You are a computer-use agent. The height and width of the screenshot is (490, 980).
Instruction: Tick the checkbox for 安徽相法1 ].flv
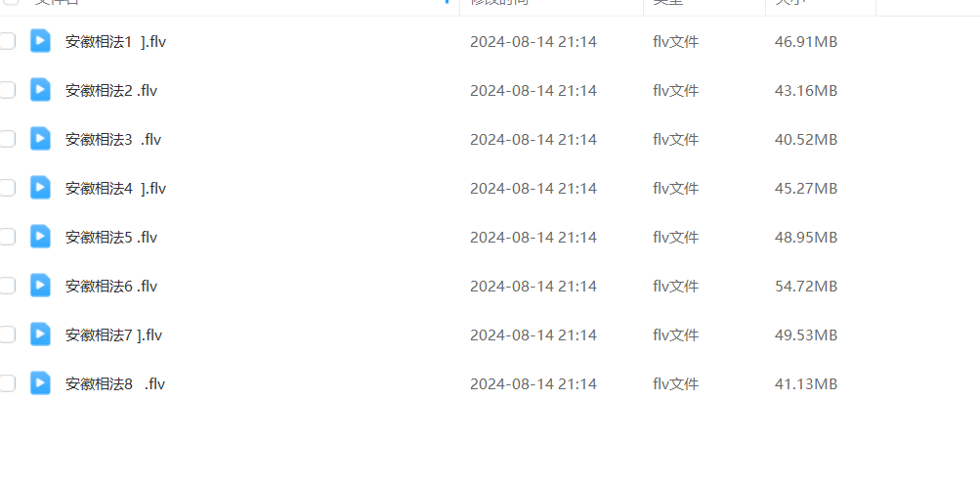(6, 41)
